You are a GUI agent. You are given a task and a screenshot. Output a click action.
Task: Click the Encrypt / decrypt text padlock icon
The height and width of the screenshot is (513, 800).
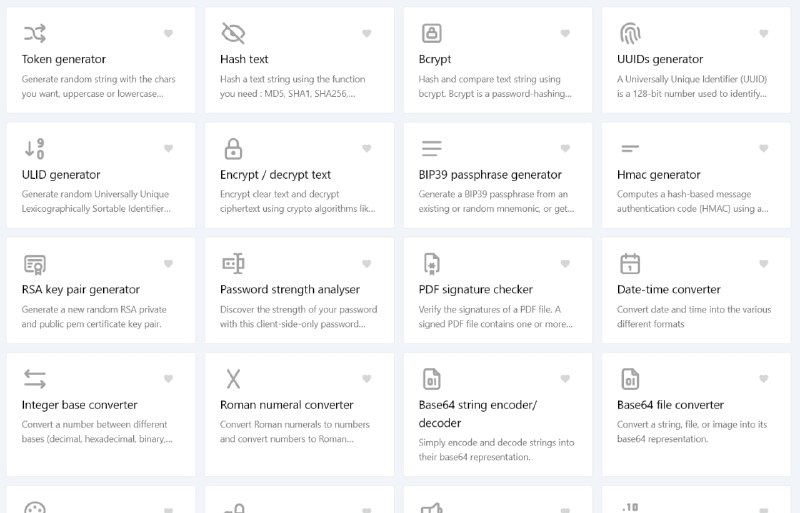point(233,149)
